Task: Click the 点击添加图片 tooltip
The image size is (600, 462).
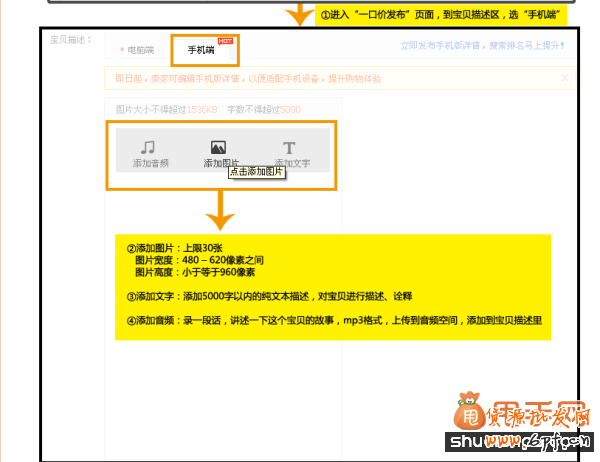Action: [x=257, y=172]
